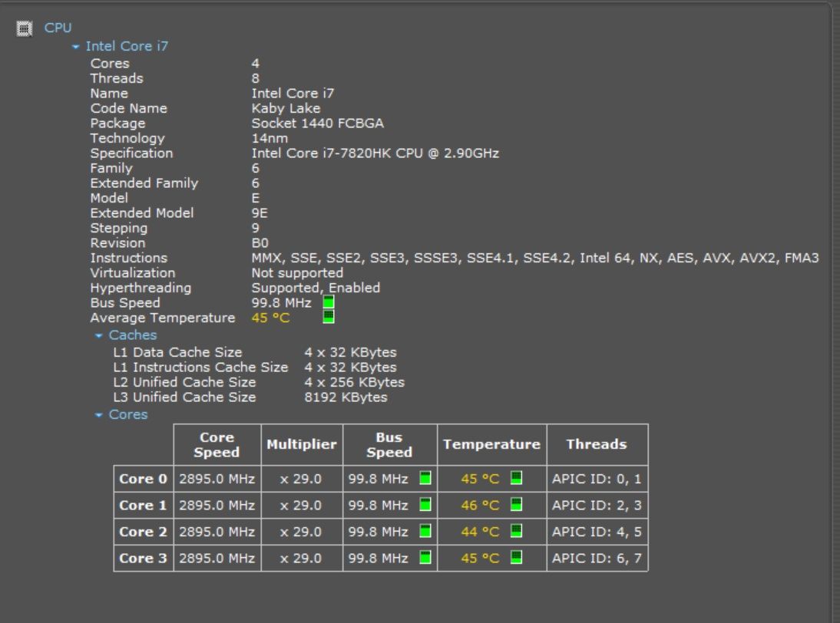Viewport: 840px width, 623px height.
Task: Click the Bus Speed 99.8 MHz graph icon
Action: (x=329, y=302)
